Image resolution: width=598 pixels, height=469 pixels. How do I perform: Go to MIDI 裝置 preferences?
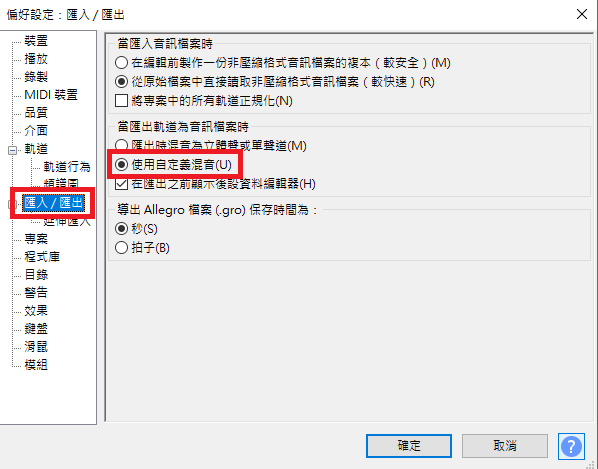point(51,95)
